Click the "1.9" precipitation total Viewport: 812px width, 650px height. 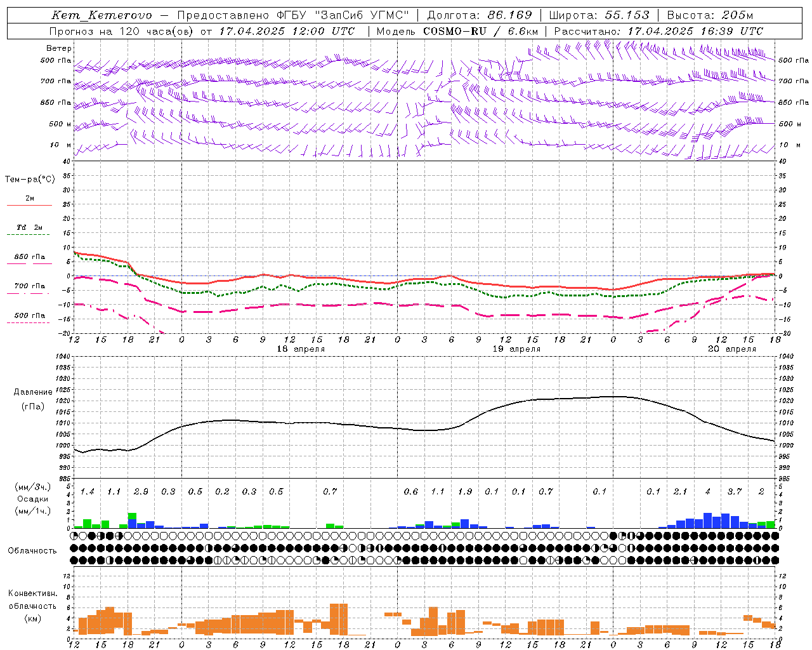click(464, 491)
